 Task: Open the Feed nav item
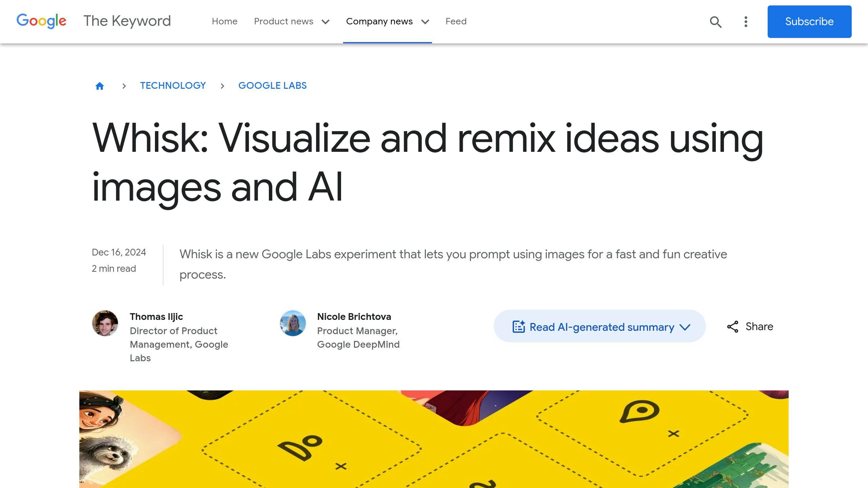coord(456,21)
